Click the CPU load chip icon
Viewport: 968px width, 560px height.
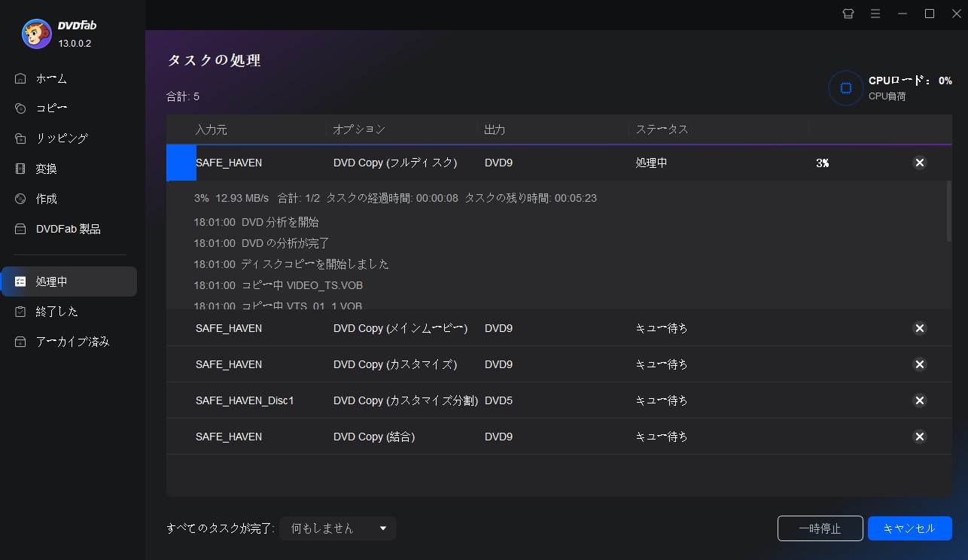click(846, 88)
